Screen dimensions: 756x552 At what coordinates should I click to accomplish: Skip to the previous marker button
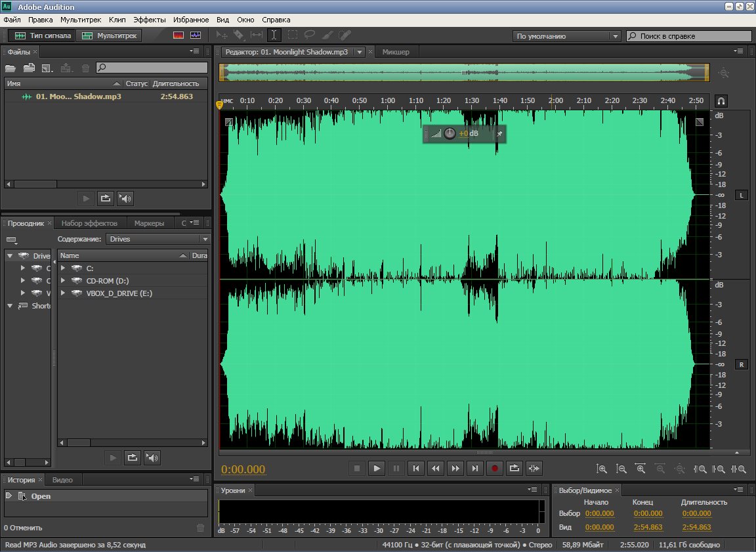tap(415, 468)
